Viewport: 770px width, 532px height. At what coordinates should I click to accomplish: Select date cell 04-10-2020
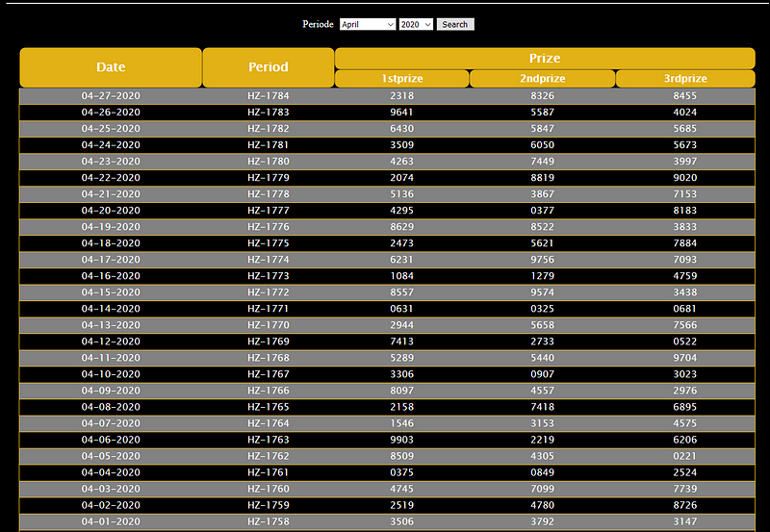[111, 374]
